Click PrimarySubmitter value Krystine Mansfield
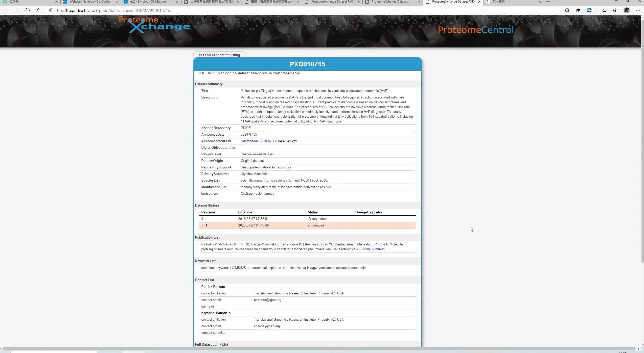This screenshot has height=353, width=644. point(254,174)
